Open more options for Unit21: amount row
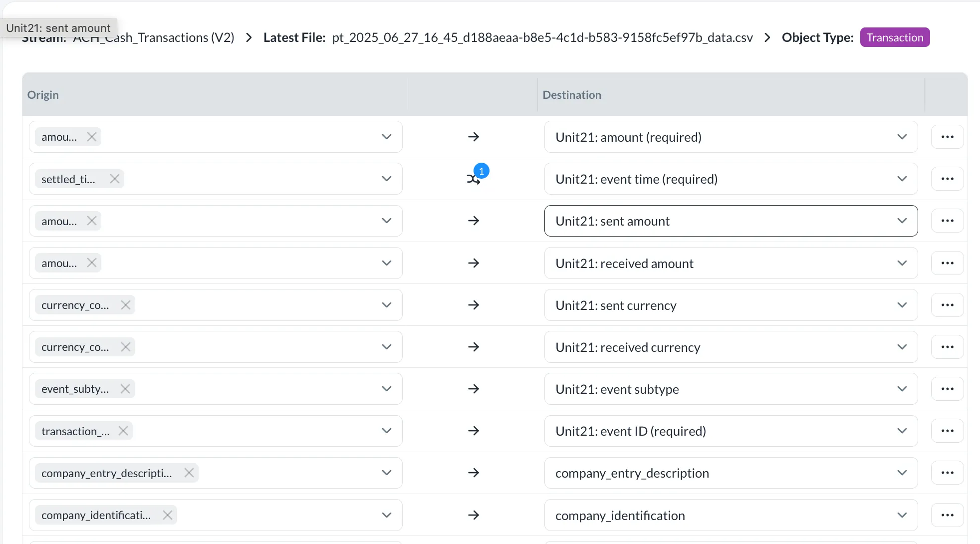980x544 pixels. tap(947, 137)
